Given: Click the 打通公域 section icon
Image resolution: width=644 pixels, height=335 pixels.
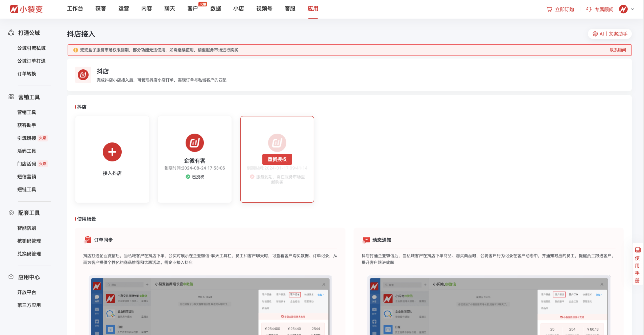Looking at the screenshot, I should (11, 33).
